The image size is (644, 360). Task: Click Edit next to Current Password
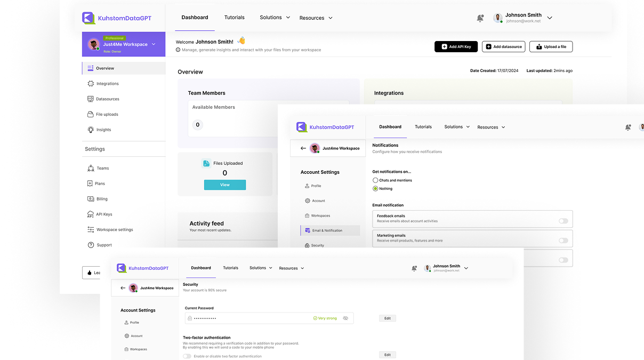[x=388, y=318]
